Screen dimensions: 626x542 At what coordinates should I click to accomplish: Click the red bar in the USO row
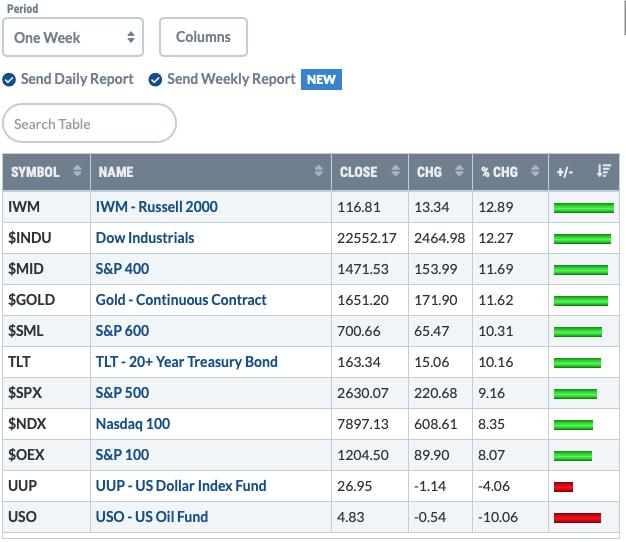pos(577,518)
